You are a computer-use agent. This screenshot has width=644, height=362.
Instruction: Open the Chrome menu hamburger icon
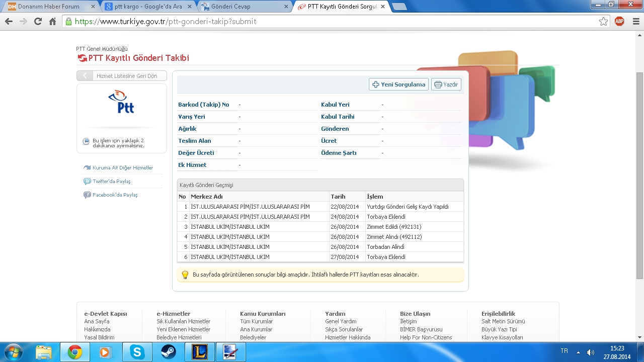pyautogui.click(x=635, y=22)
